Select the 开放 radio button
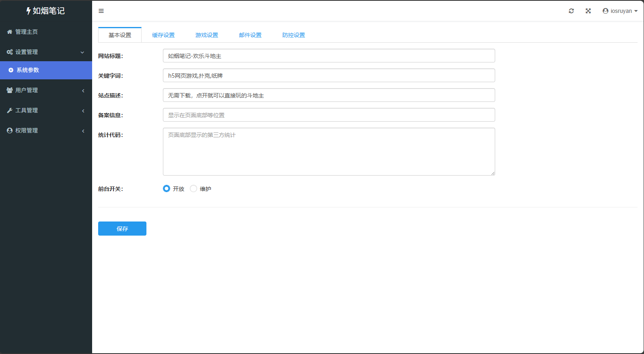Image resolution: width=644 pixels, height=354 pixels. point(167,188)
